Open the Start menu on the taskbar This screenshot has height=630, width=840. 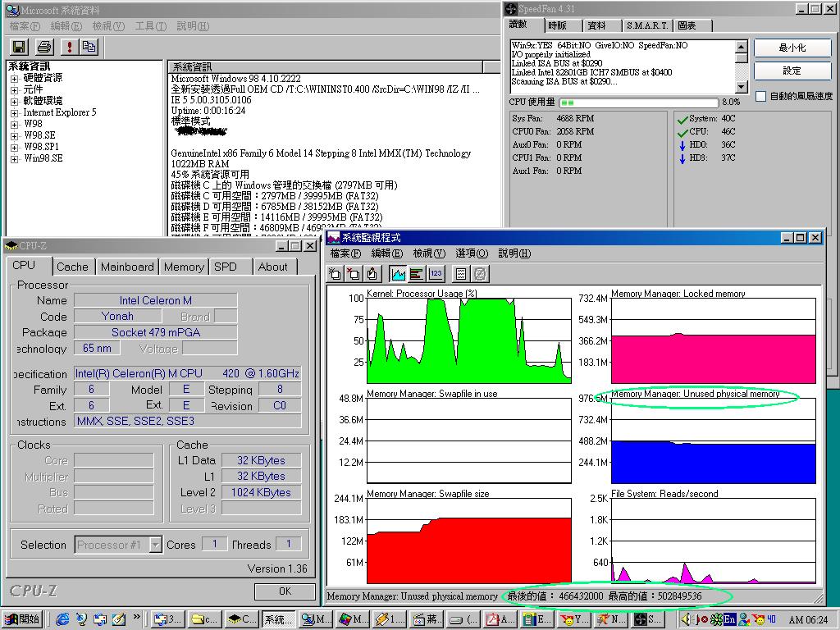point(22,619)
